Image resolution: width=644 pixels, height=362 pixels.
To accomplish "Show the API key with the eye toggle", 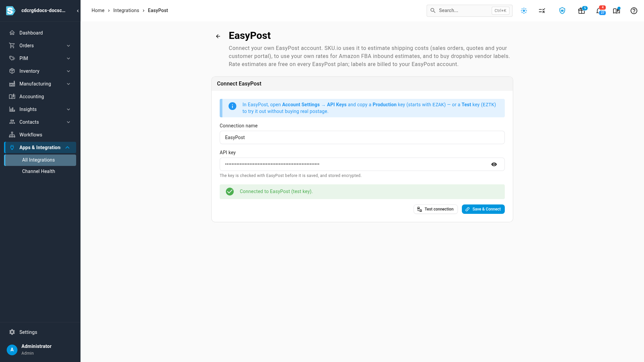I will point(494,164).
